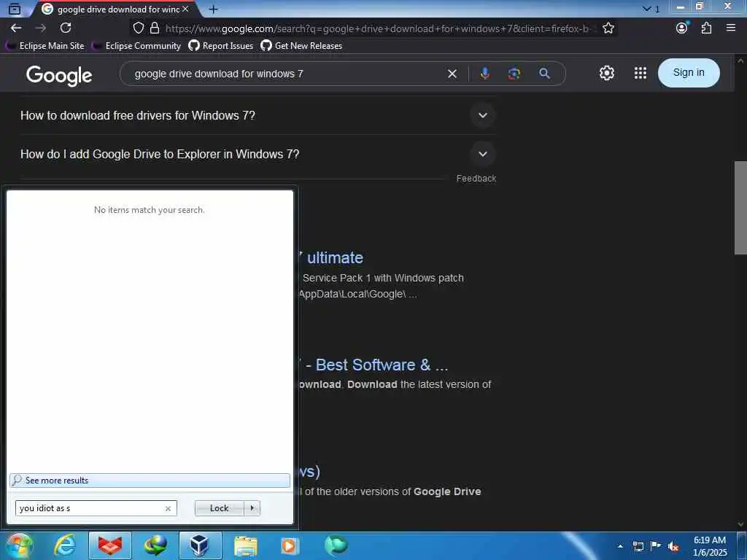Click the Google search text box
Viewport: 747px width, 560px height.
coord(286,74)
